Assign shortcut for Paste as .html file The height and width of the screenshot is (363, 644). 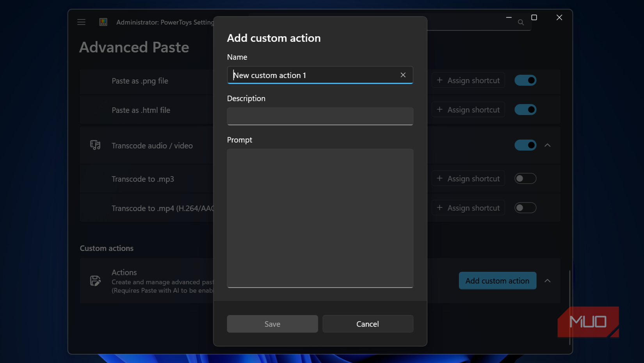pyautogui.click(x=468, y=110)
